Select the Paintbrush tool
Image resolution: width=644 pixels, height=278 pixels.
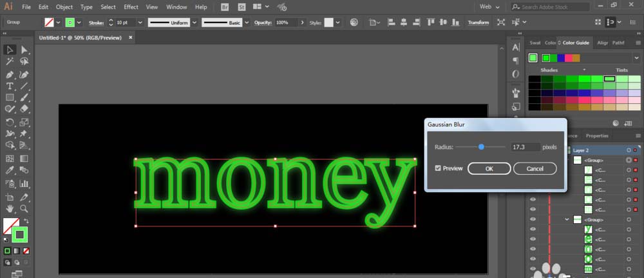pyautogui.click(x=24, y=98)
